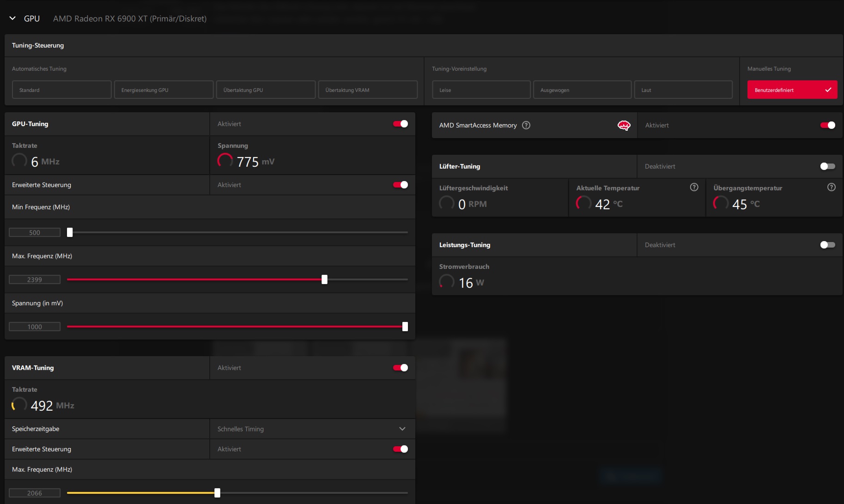Enable the Leistungs-Tuning toggle
The height and width of the screenshot is (504, 844).
(828, 245)
